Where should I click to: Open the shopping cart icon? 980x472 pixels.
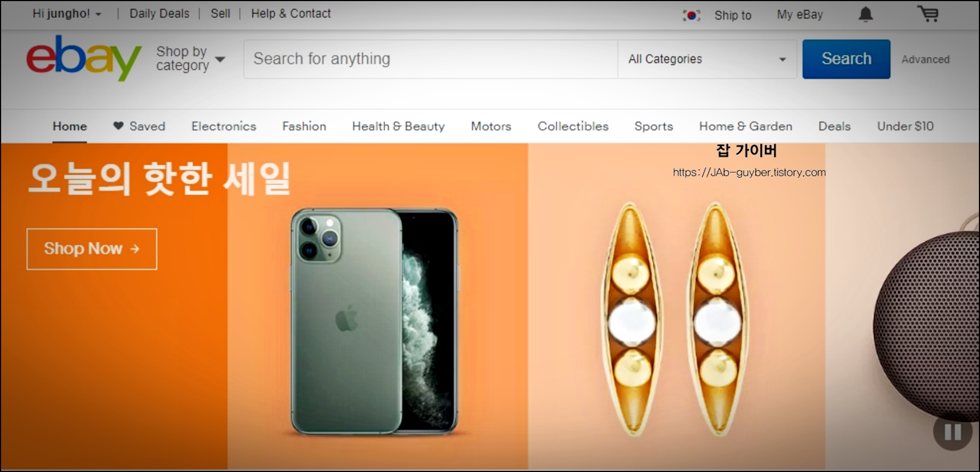pos(928,14)
